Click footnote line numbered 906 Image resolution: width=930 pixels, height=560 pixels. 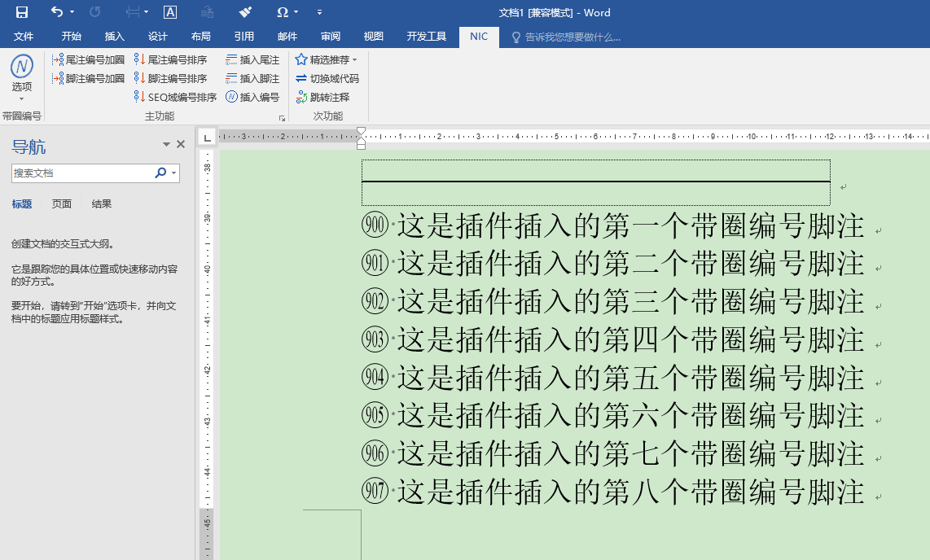pyautogui.click(x=612, y=454)
